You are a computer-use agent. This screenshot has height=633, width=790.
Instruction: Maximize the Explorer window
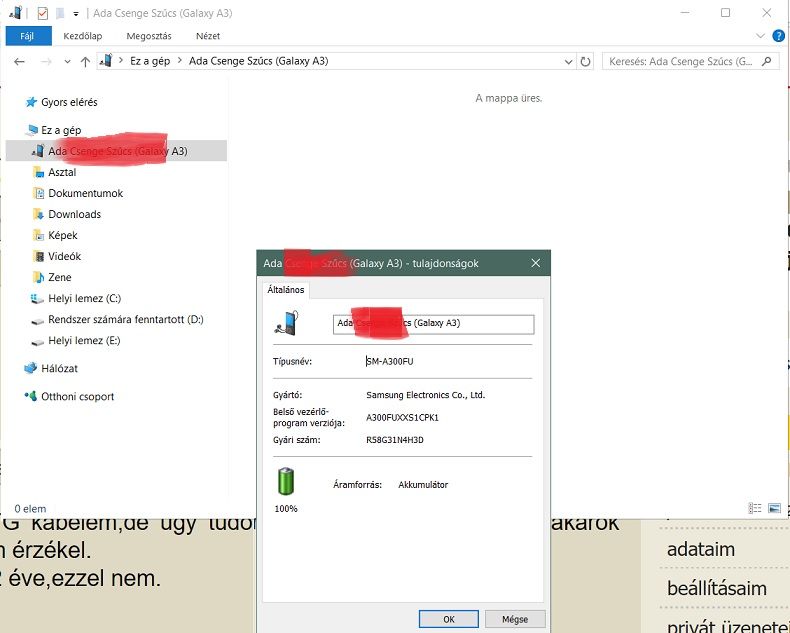coord(725,13)
